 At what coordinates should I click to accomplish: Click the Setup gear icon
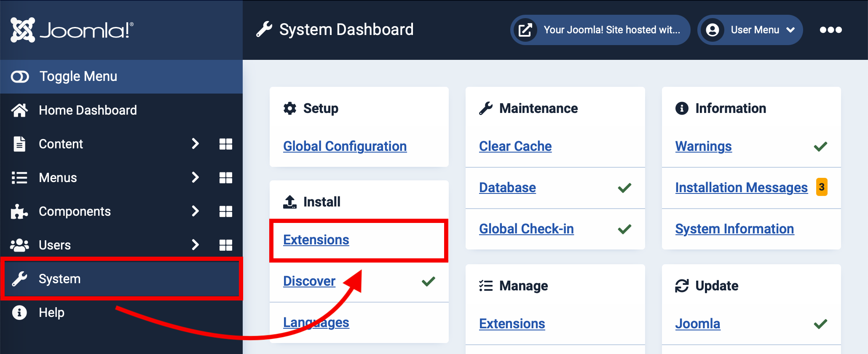[290, 108]
